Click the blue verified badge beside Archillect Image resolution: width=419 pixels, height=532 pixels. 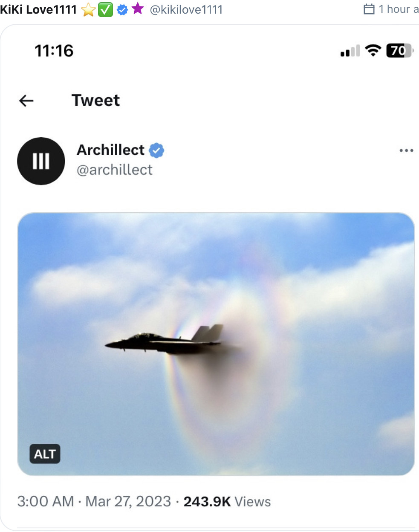(x=157, y=150)
